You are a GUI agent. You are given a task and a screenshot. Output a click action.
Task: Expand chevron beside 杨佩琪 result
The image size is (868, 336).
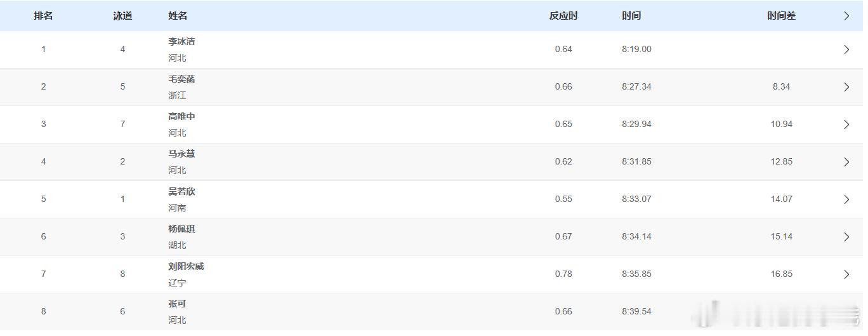click(846, 237)
